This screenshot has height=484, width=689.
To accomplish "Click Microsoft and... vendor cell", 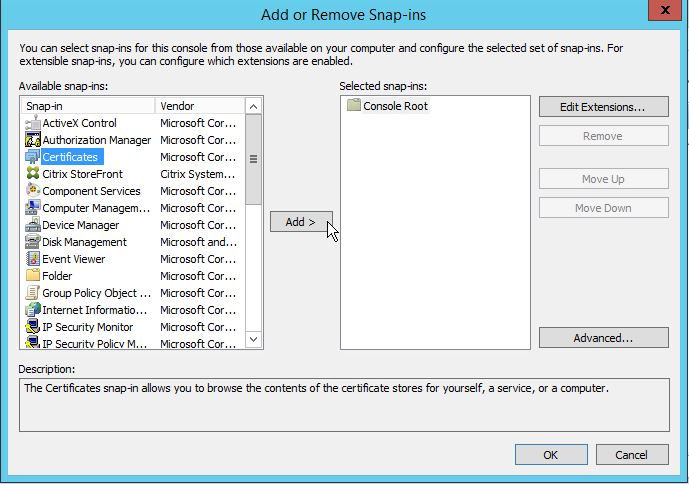I will tap(198, 242).
